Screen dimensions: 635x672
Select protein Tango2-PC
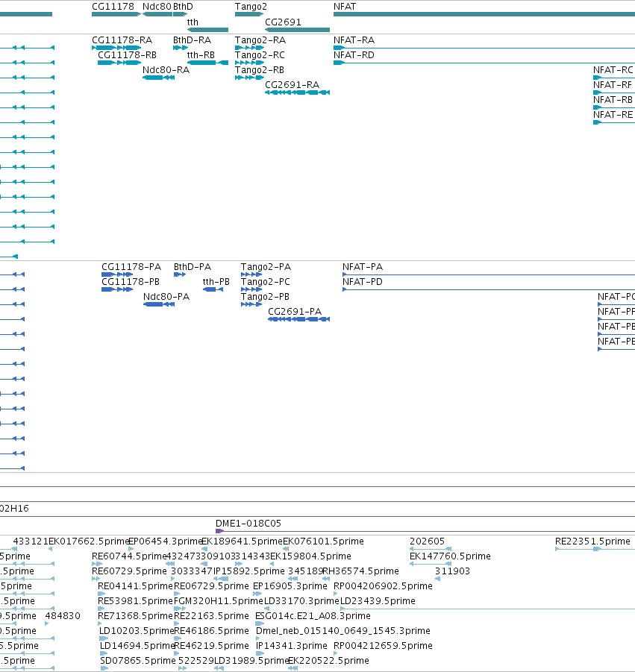click(251, 289)
